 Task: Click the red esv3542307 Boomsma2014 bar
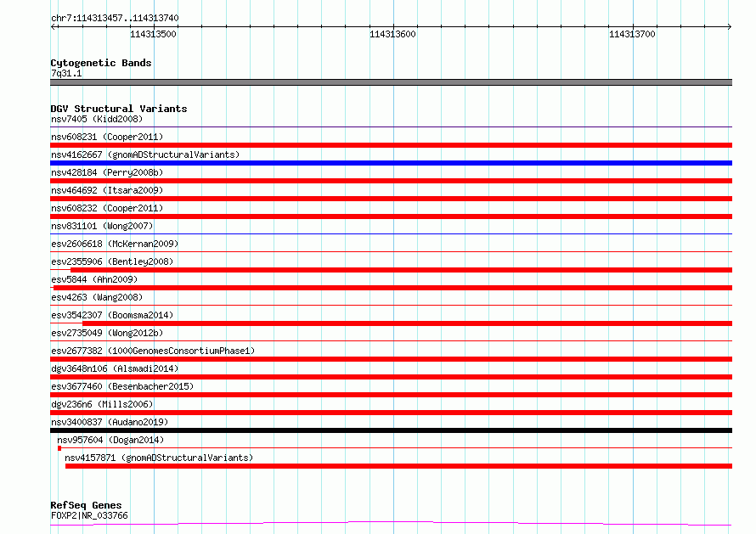[x=408, y=323]
